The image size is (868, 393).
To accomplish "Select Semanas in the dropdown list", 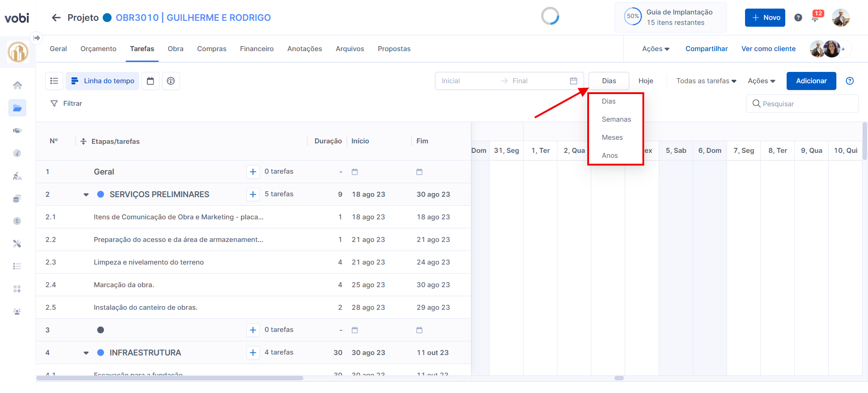I will 616,119.
